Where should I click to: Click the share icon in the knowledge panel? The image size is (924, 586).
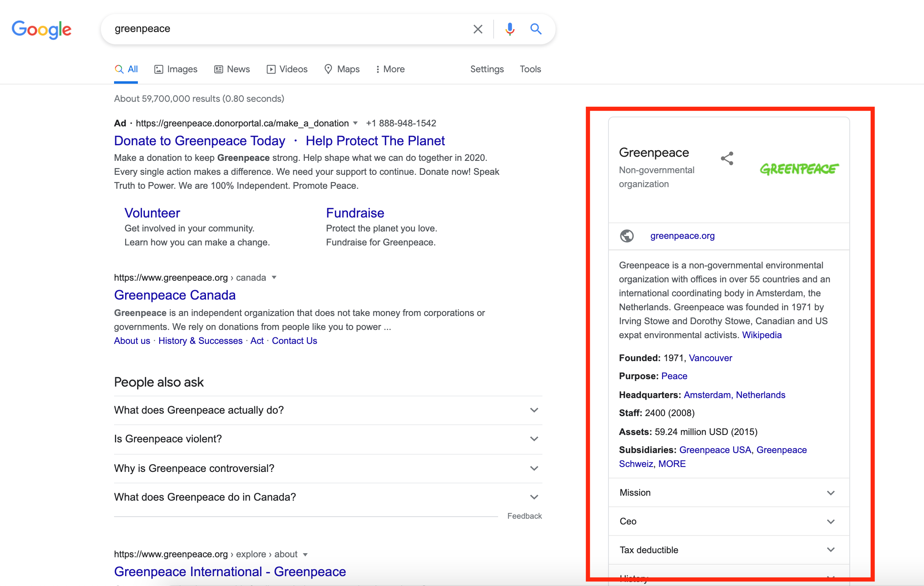click(727, 159)
